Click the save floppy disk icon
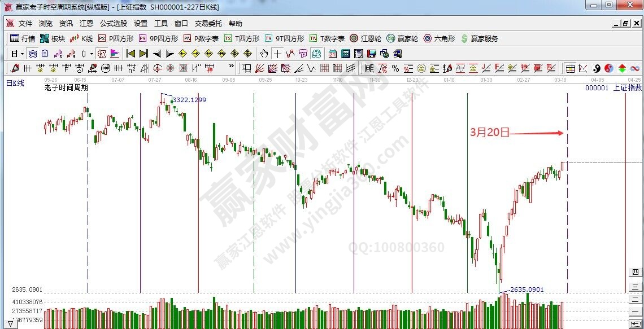The height and width of the screenshot is (329, 644). (x=371, y=54)
